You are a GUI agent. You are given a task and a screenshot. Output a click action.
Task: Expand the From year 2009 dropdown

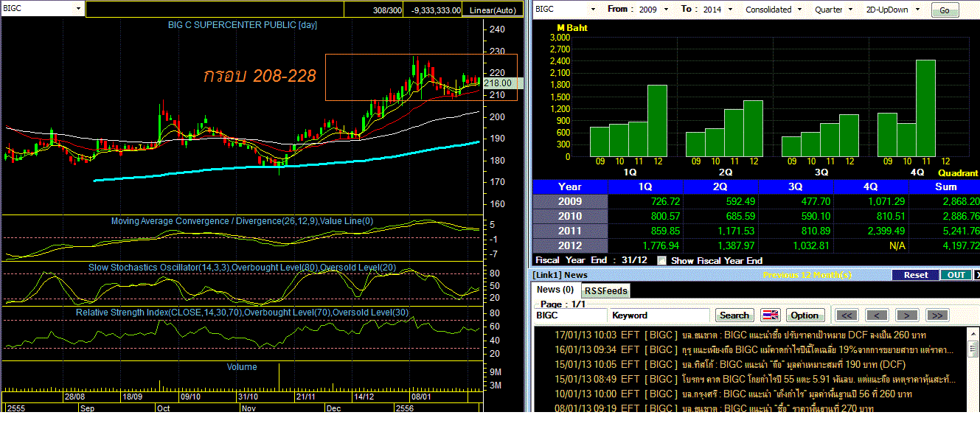pos(666,10)
